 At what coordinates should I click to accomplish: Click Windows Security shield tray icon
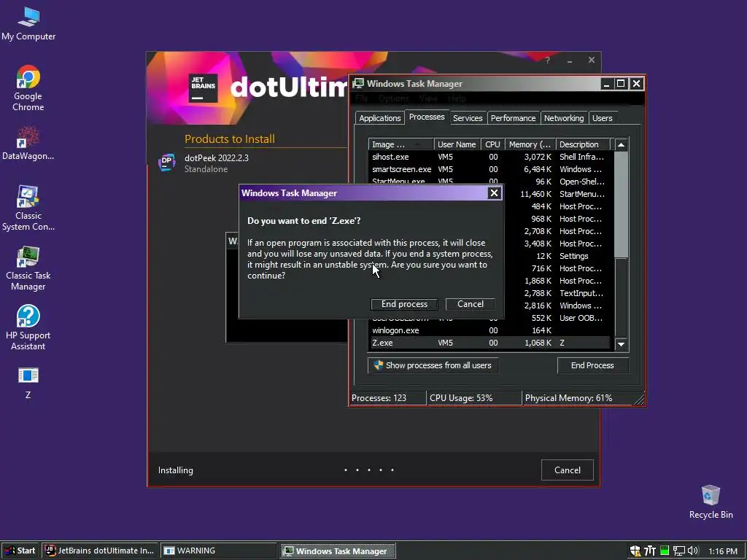point(635,551)
